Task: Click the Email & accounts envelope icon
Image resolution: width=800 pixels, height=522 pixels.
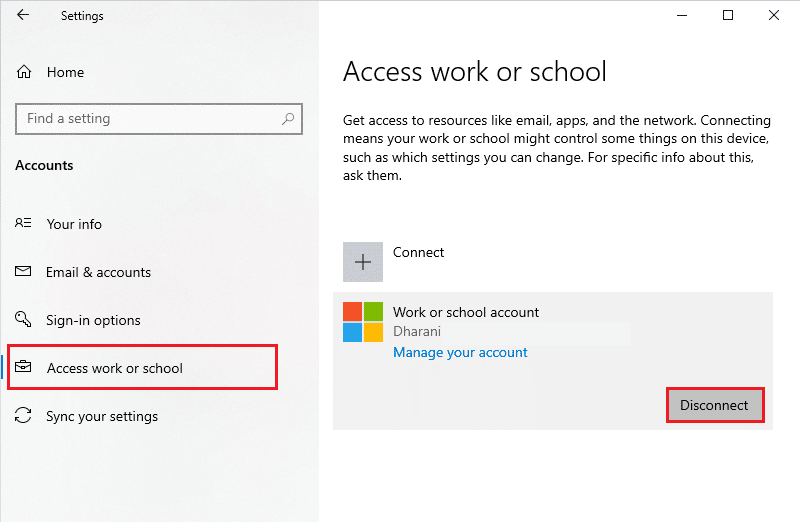Action: 23,271
